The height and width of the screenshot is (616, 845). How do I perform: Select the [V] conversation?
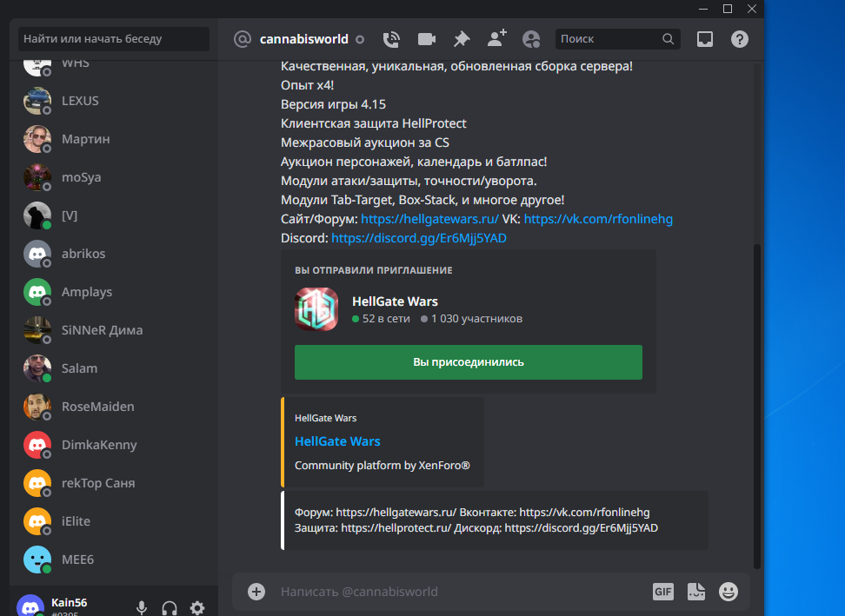point(114,215)
